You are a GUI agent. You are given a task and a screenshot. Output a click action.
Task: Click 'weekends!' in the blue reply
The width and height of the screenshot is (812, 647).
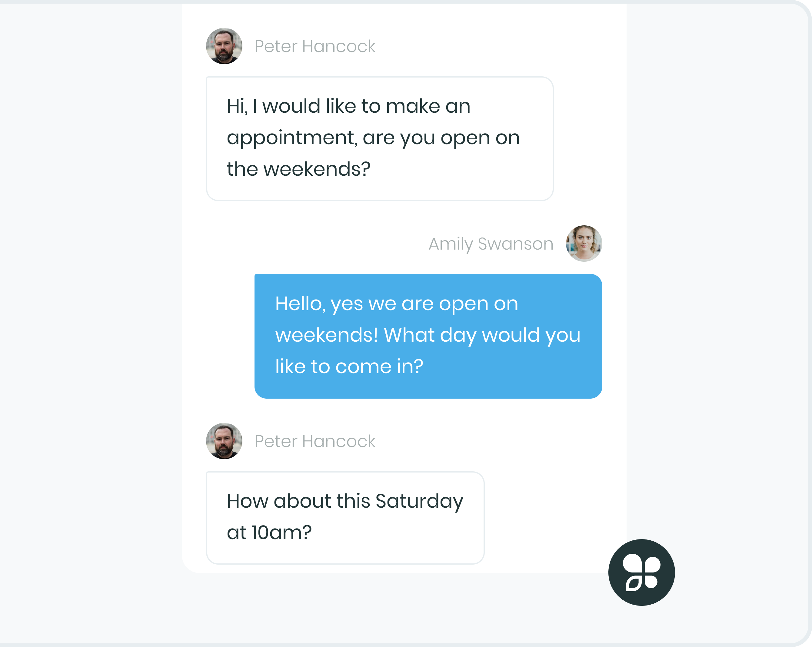(x=327, y=335)
